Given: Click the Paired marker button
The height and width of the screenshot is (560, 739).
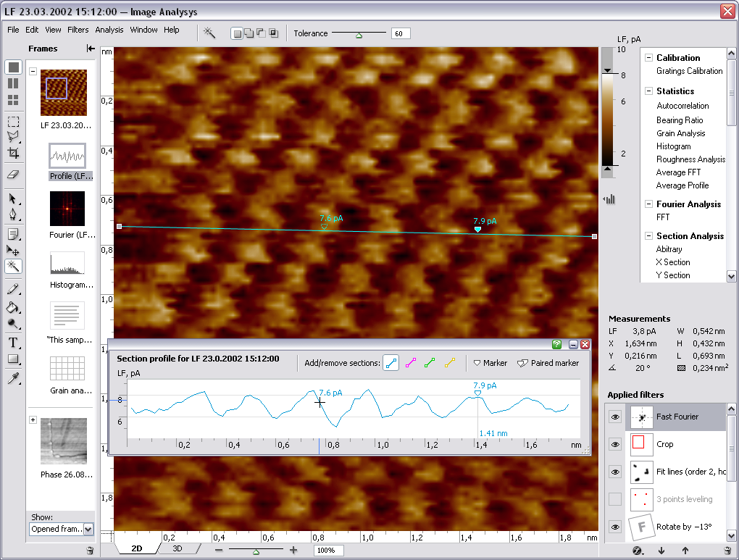Looking at the screenshot, I should click(x=548, y=363).
